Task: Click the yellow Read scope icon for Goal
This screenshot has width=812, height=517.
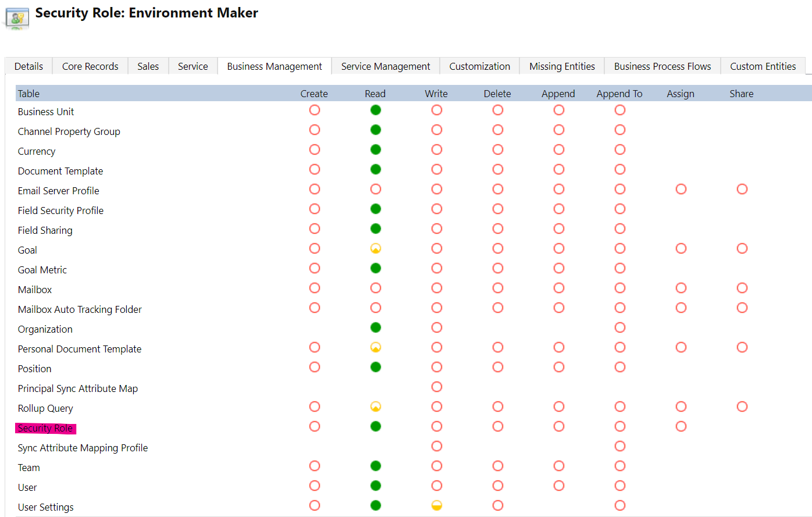Action: 375,248
